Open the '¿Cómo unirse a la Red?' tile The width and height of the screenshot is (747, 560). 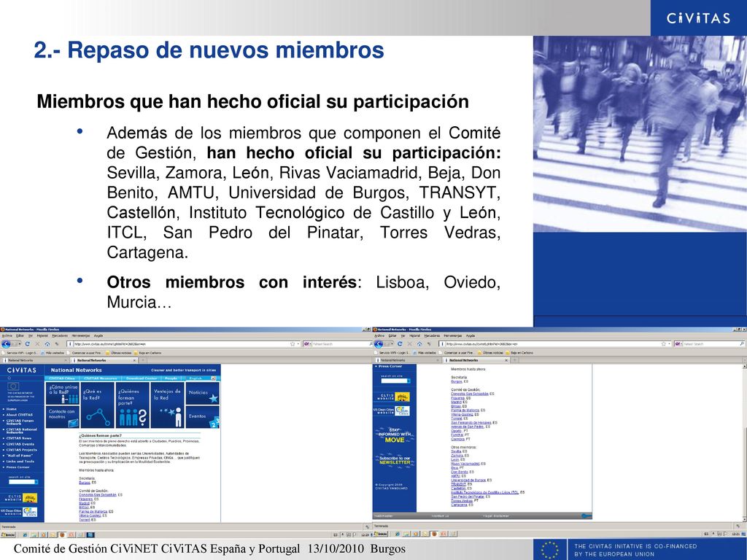tap(63, 393)
